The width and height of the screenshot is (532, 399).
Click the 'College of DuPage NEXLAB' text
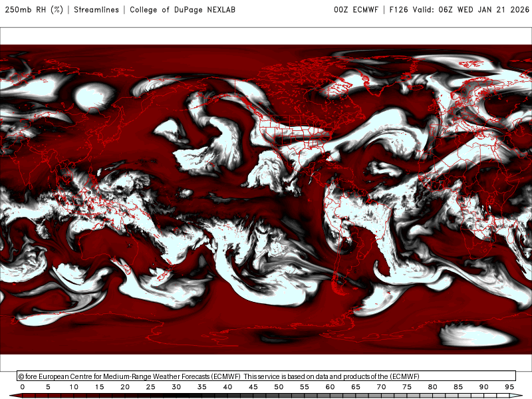pos(182,9)
